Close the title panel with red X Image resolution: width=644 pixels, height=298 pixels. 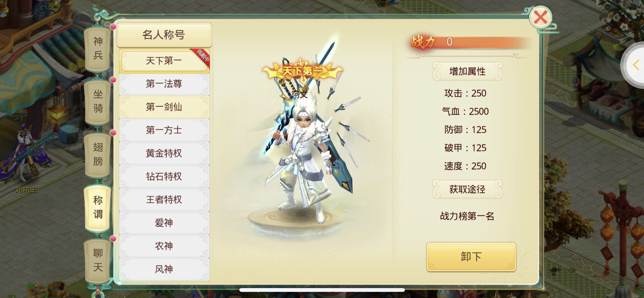(540, 17)
